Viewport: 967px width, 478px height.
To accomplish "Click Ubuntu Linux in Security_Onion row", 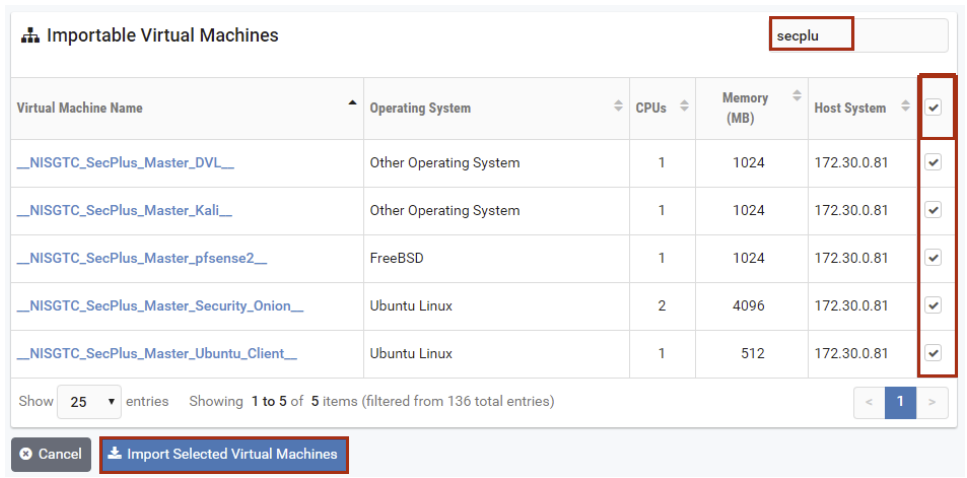I will pyautogui.click(x=411, y=305).
